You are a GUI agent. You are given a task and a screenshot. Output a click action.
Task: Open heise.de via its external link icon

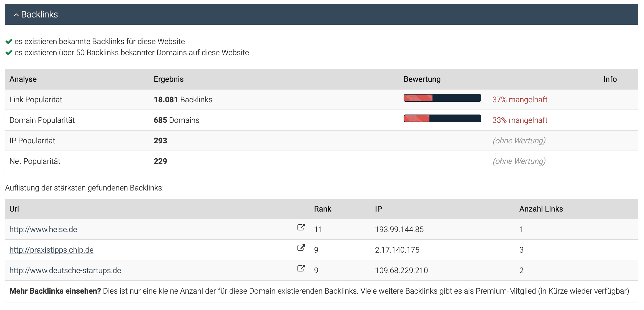pyautogui.click(x=301, y=227)
